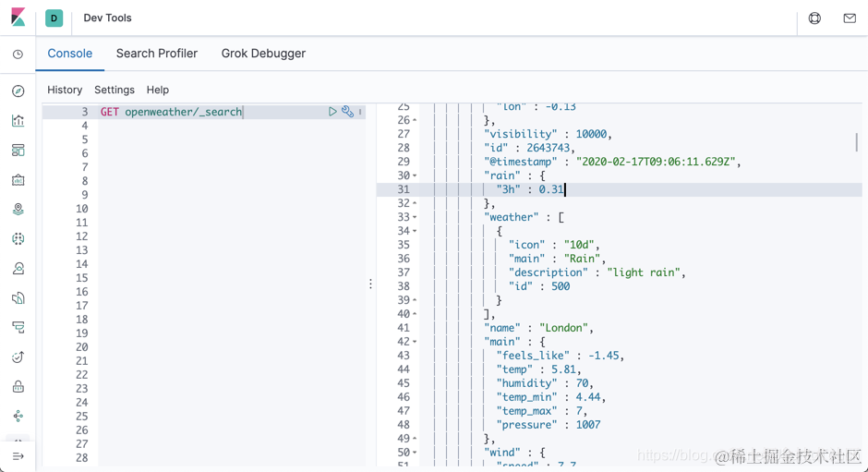Open SIEM lock icon in the sidebar

(18, 387)
